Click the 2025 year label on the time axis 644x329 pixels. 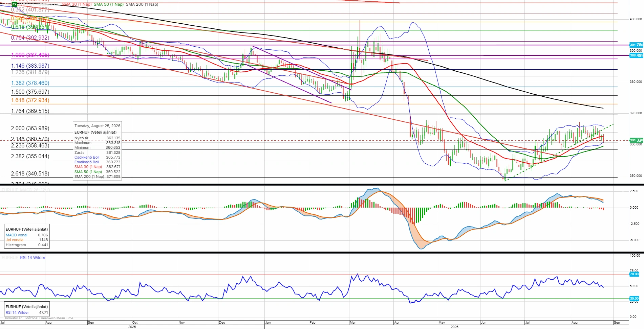pos(132,327)
